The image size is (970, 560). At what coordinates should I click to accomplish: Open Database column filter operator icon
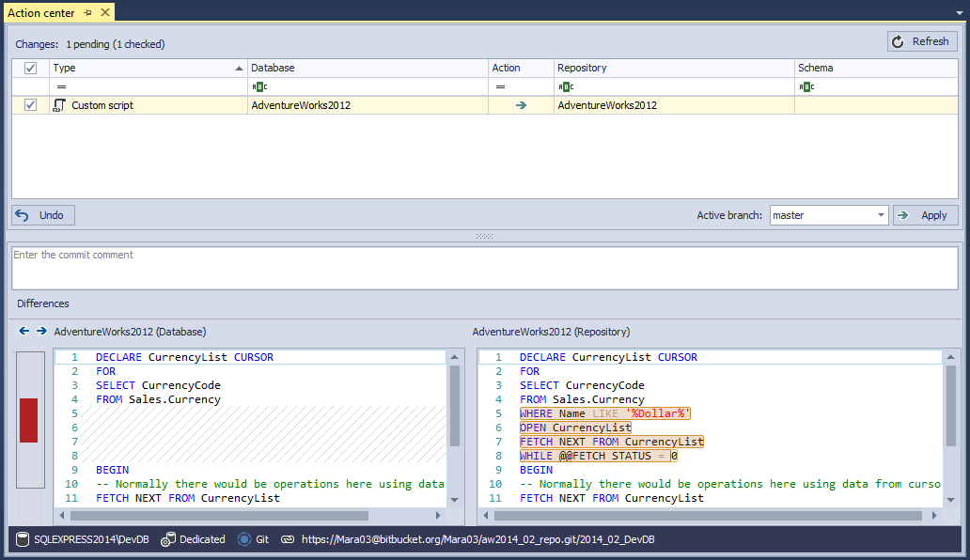tap(258, 86)
